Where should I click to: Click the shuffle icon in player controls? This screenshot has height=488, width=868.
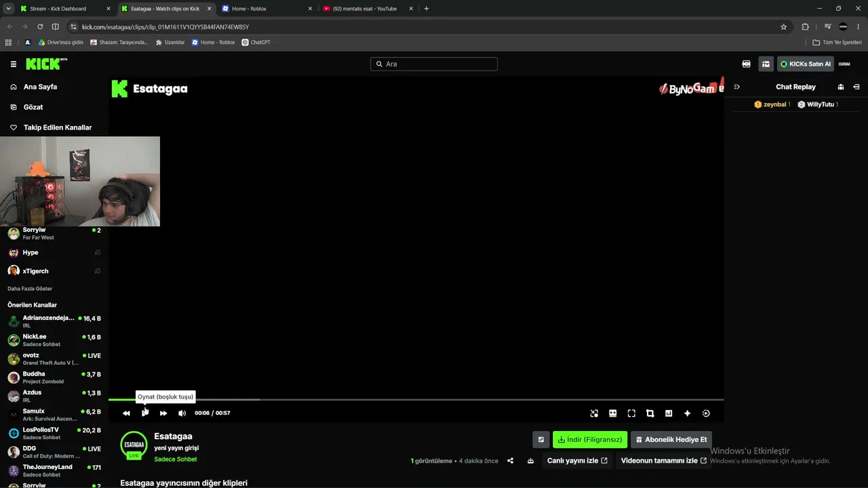pos(594,413)
